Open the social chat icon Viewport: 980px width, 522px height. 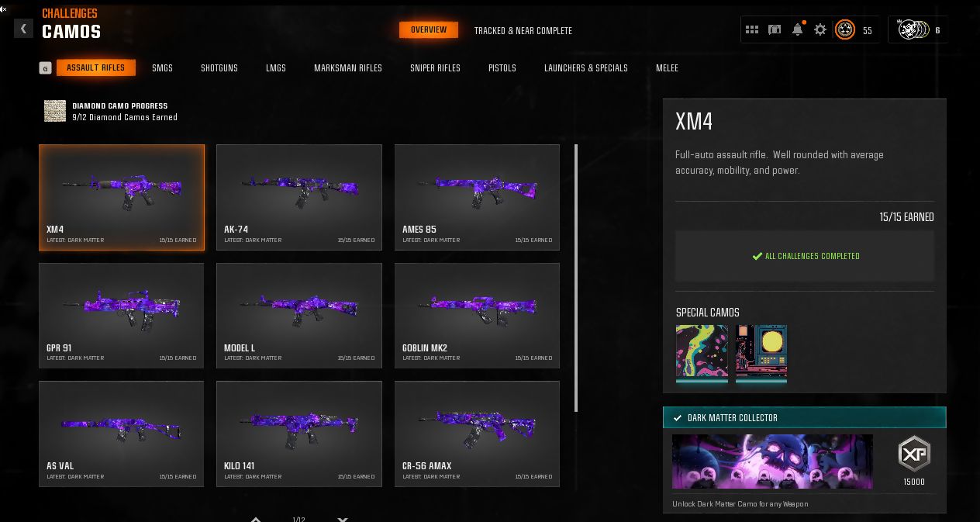[x=775, y=30]
